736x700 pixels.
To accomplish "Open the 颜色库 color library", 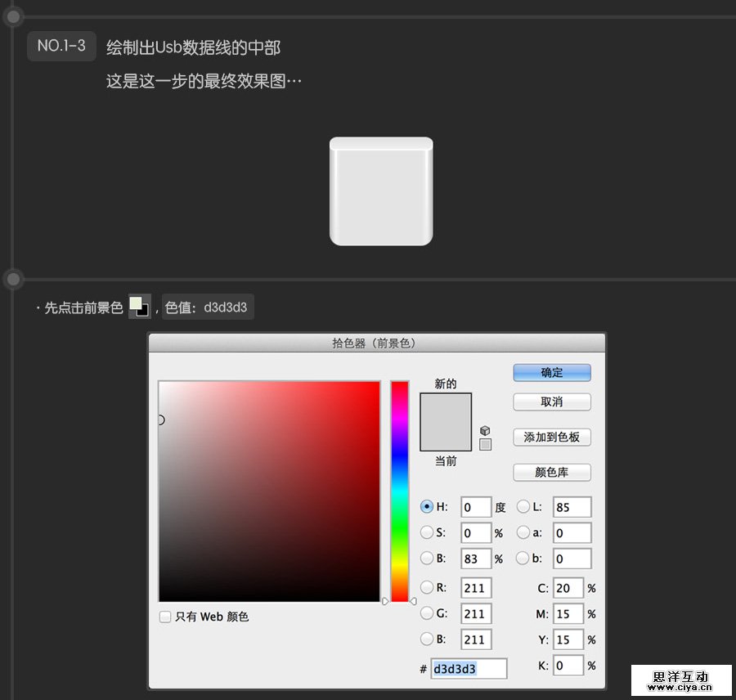I will coord(552,473).
